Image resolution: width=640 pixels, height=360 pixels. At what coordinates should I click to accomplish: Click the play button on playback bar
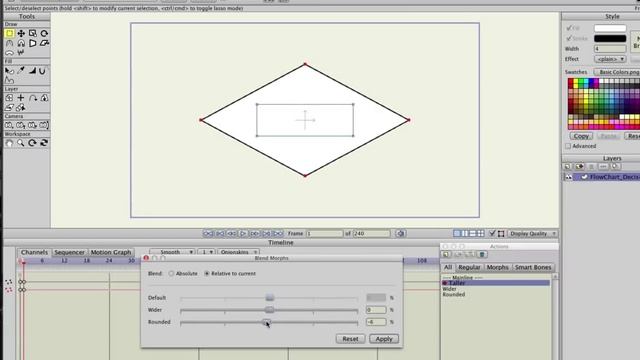pos(243,233)
